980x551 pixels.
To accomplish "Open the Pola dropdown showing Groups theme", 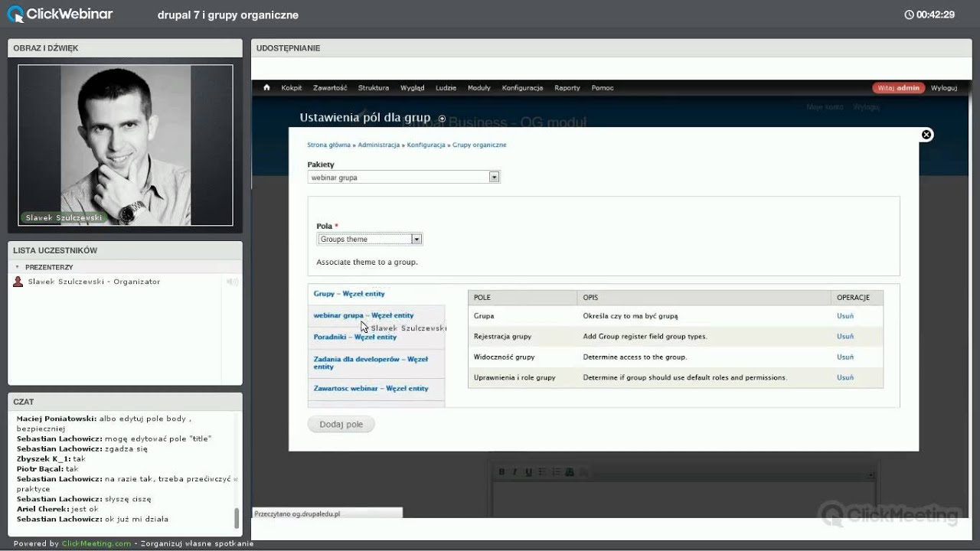I will click(370, 239).
